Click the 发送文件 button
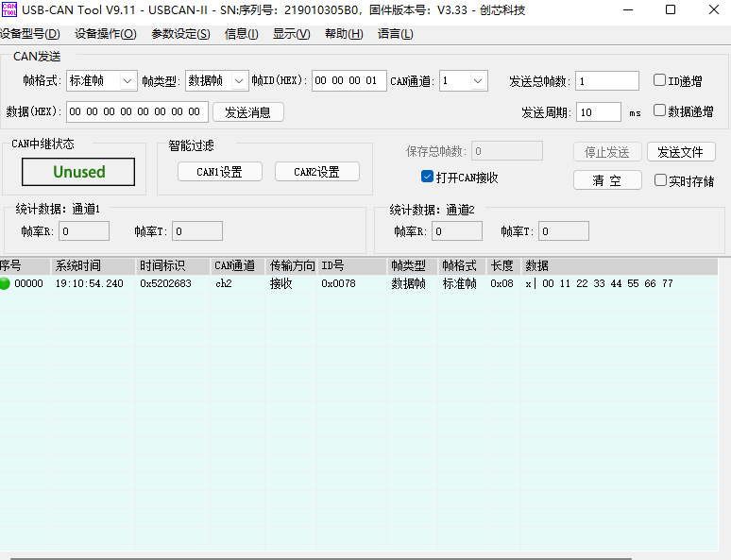The width and height of the screenshot is (731, 560). 681,152
